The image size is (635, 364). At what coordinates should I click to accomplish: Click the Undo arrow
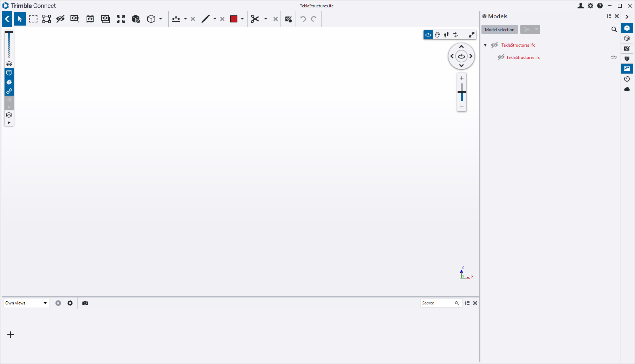coord(303,19)
